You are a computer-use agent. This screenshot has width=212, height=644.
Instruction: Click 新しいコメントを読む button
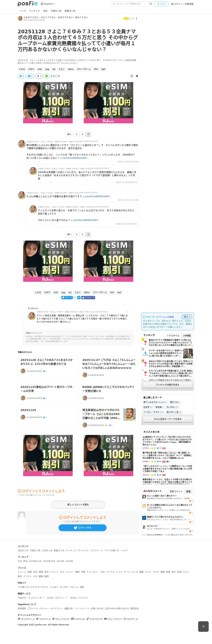[x=78, y=505]
